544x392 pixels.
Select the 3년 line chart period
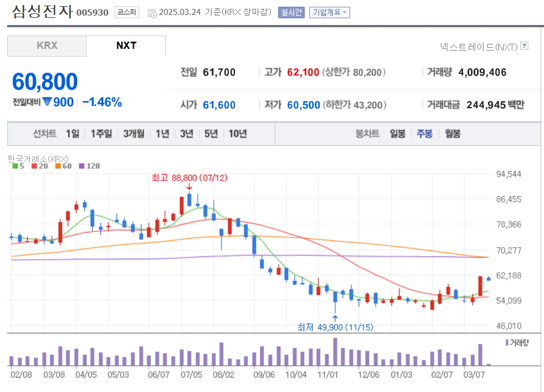pos(187,134)
